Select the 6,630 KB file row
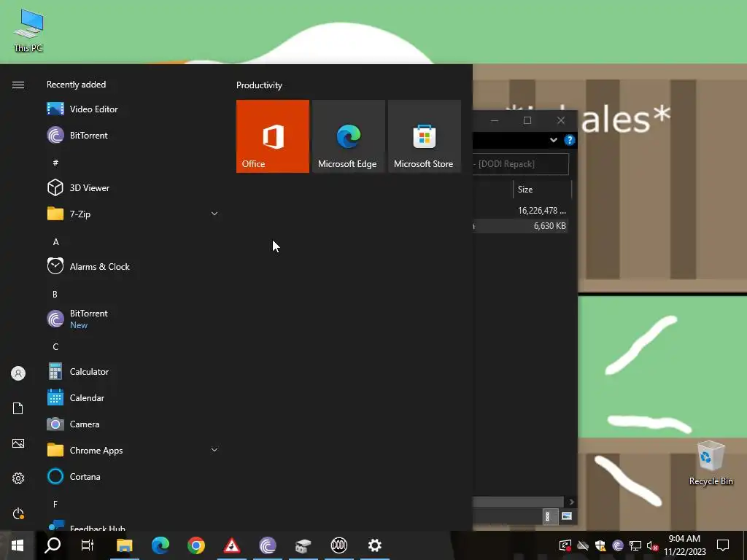Screen dimensions: 747x560 (x=520, y=226)
